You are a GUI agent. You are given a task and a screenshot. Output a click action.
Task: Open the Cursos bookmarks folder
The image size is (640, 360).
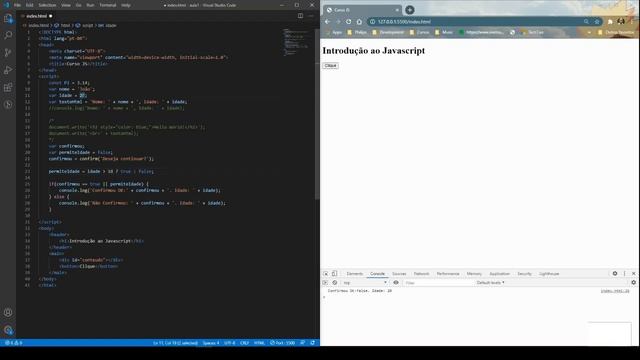pos(420,32)
